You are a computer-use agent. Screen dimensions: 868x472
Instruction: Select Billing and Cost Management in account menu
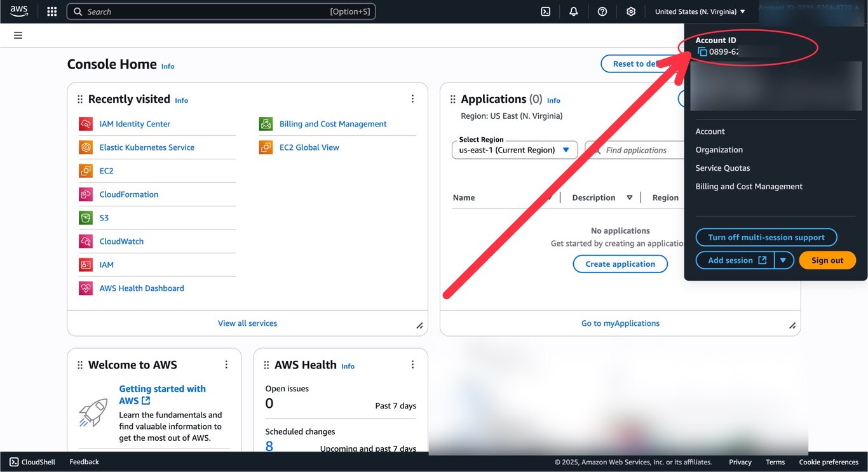749,187
